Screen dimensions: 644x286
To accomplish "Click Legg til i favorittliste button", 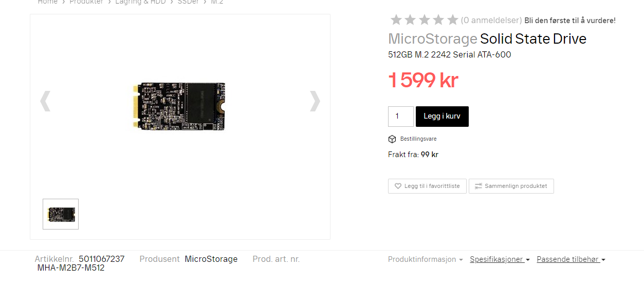I will [x=427, y=186].
